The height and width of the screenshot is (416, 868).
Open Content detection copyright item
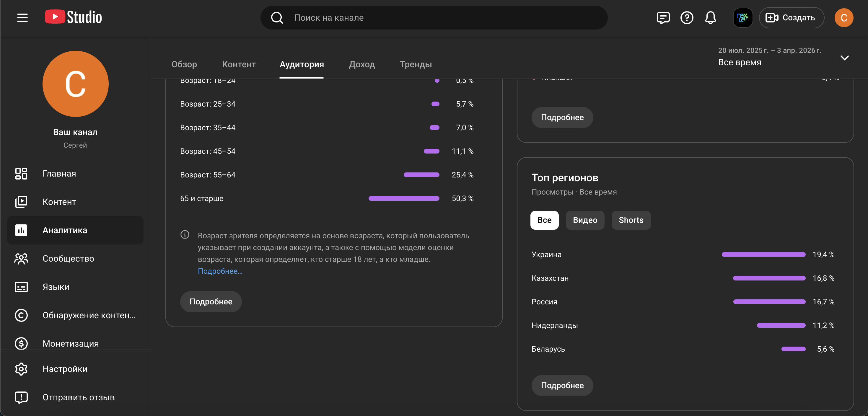[x=89, y=315]
